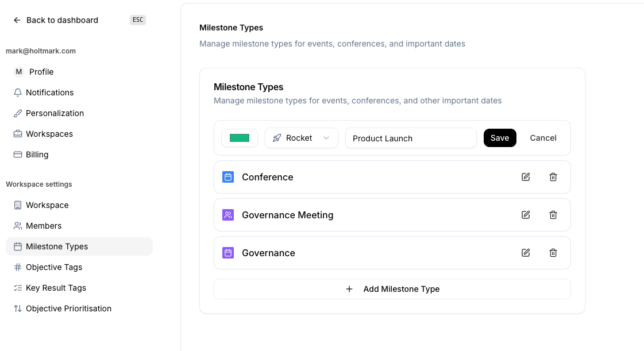Image resolution: width=644 pixels, height=351 pixels.
Task: Click the delete icon for Governance Meeting
Action: tap(553, 214)
